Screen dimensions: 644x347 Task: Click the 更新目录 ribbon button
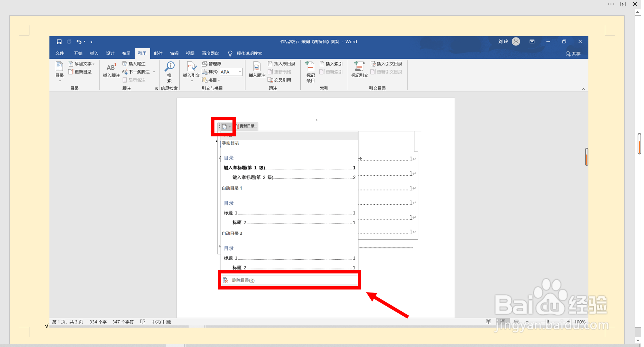[x=80, y=72]
